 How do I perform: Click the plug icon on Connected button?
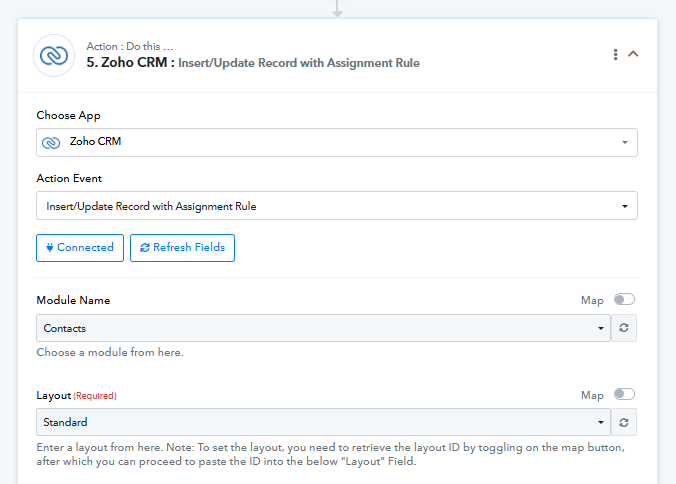click(50, 248)
